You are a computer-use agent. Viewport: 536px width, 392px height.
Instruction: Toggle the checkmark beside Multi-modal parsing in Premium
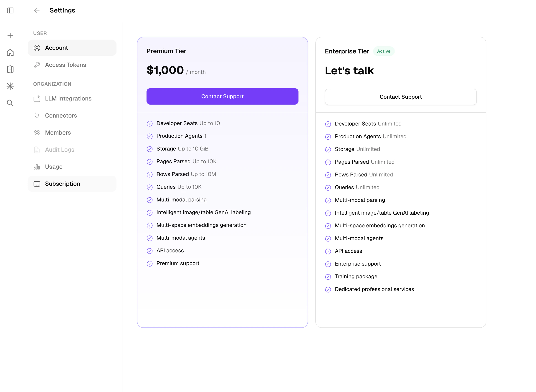coord(149,200)
